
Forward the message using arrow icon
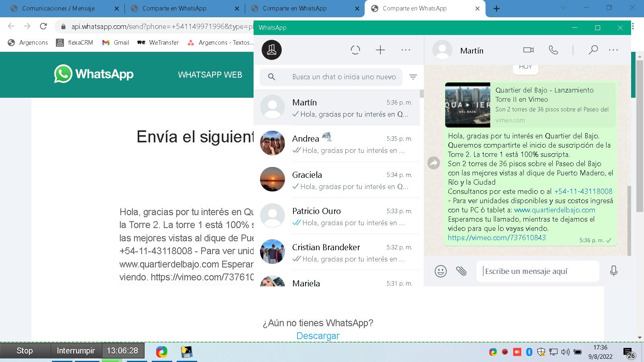(433, 163)
